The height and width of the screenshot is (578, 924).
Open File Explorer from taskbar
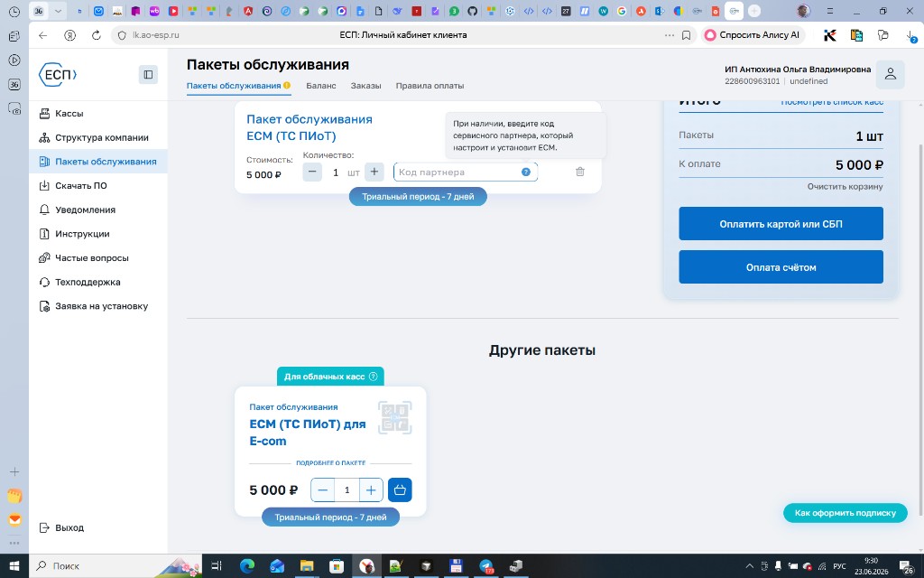tap(307, 566)
